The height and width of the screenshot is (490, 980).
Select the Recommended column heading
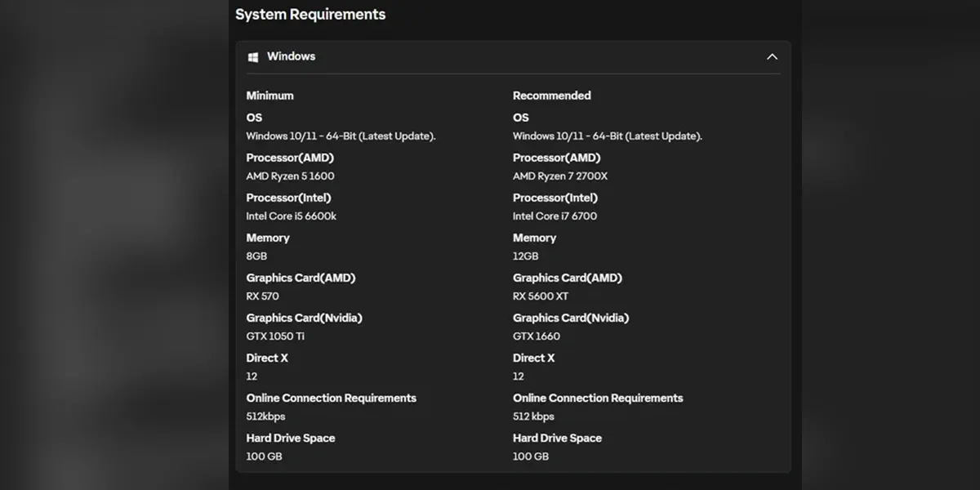[x=551, y=96]
